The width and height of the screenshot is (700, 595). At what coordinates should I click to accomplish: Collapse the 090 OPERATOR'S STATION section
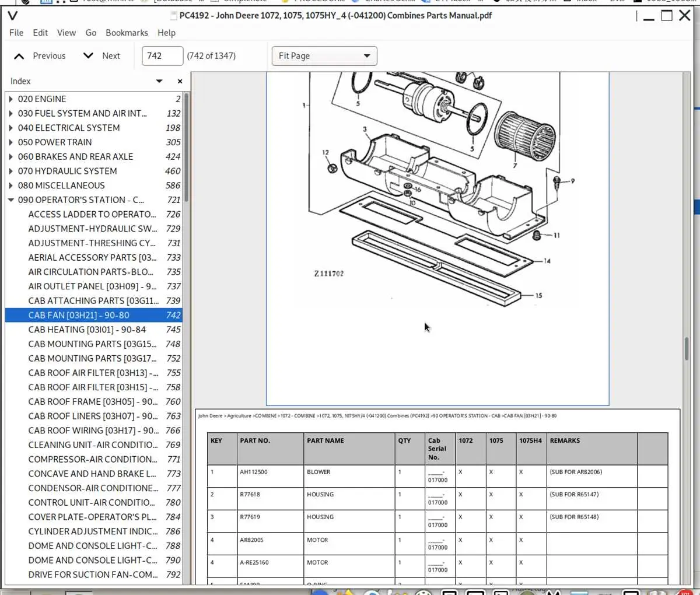[x=11, y=199]
